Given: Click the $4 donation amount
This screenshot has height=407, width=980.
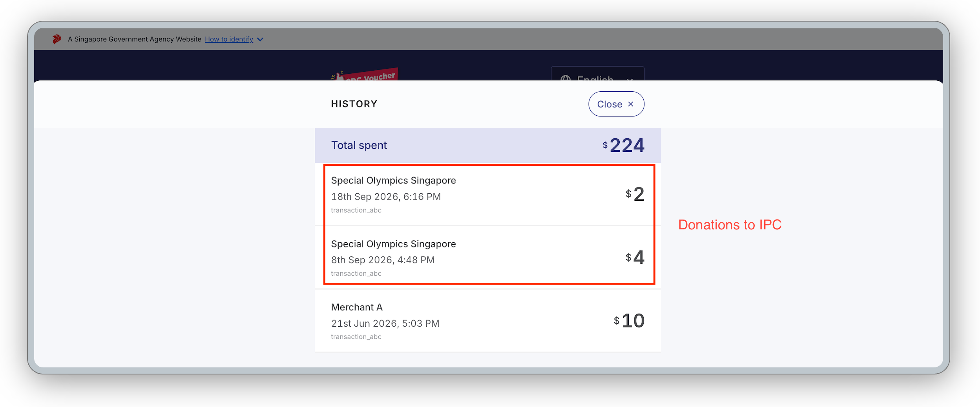Looking at the screenshot, I should coord(635,258).
